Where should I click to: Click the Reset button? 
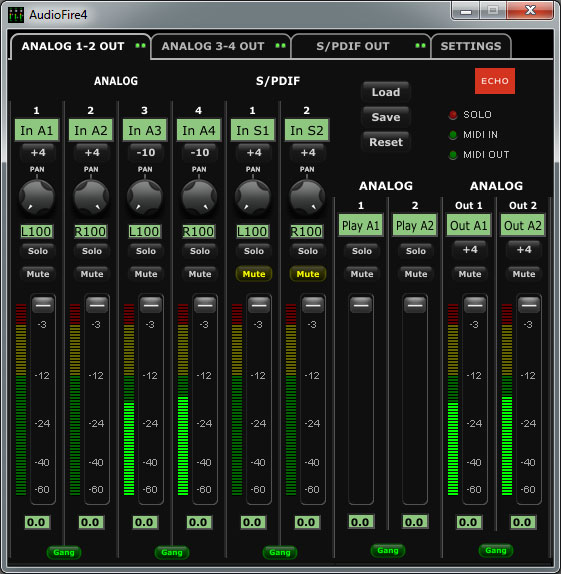coord(386,142)
